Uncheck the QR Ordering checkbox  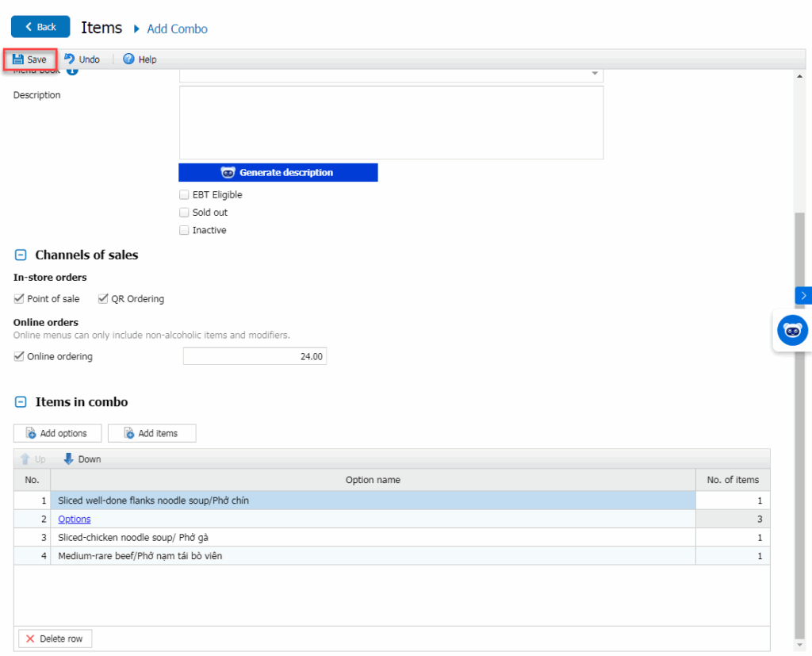[x=103, y=299]
